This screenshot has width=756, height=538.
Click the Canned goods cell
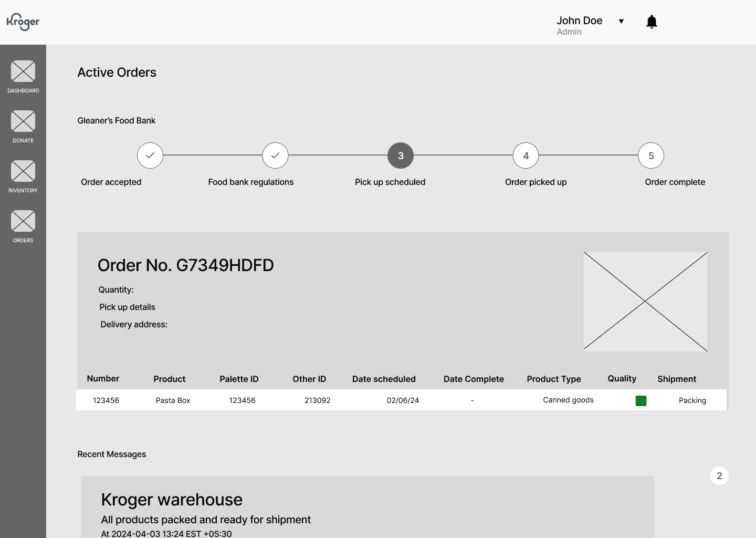click(x=568, y=400)
